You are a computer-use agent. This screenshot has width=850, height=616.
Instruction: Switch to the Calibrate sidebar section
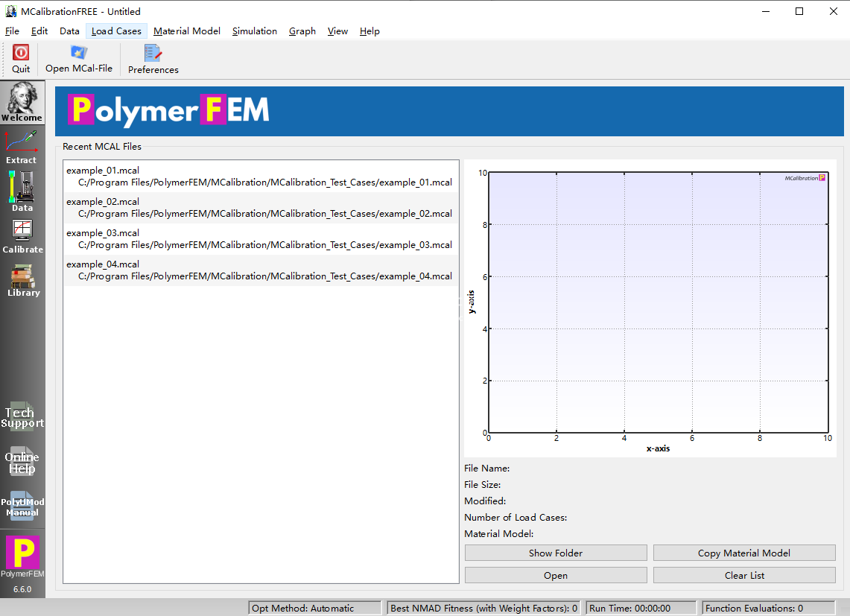22,236
